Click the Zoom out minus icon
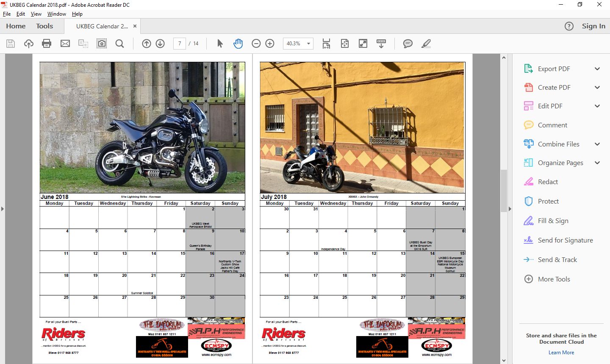The image size is (610, 364). (256, 44)
